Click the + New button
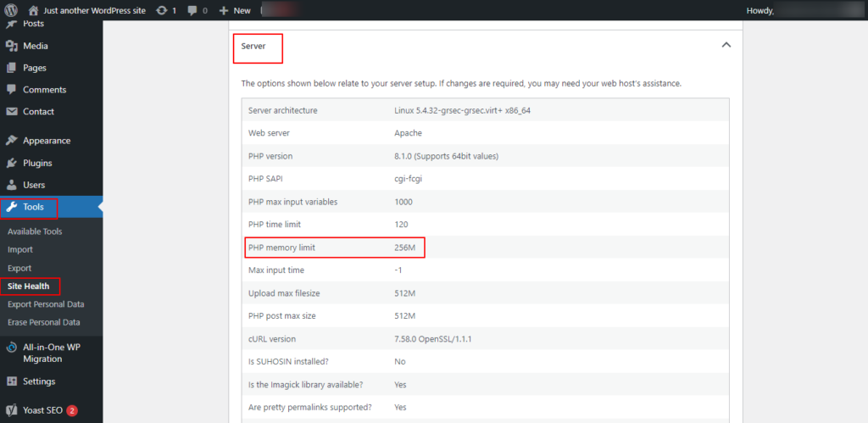 (235, 10)
